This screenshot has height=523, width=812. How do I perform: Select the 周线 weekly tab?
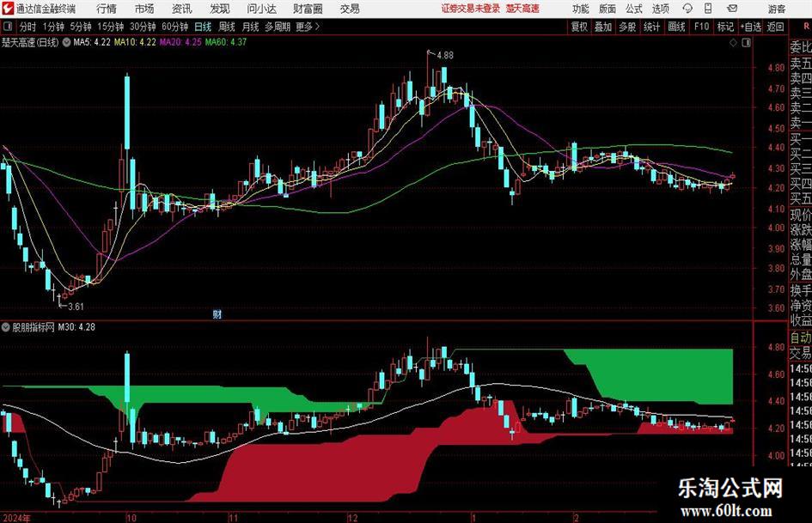(x=226, y=27)
